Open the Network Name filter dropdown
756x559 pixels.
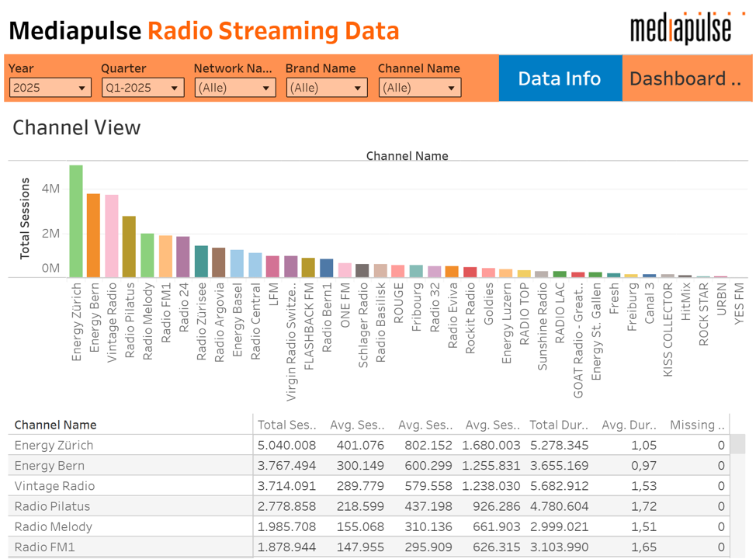click(x=234, y=88)
